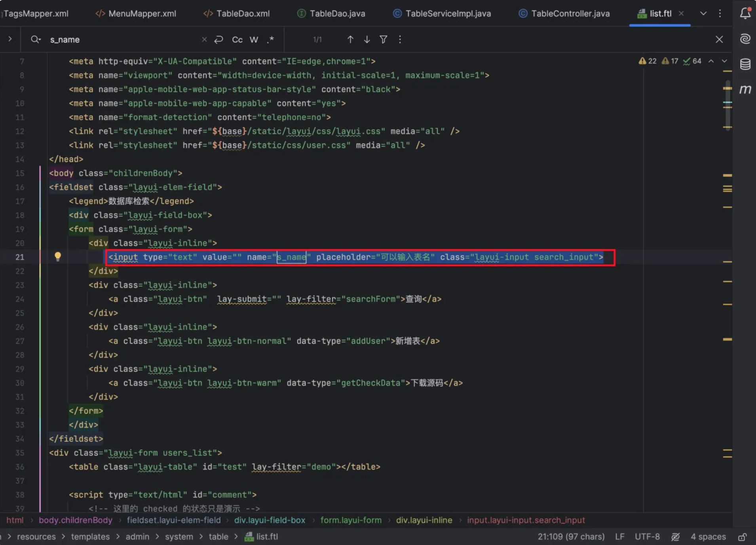The height and width of the screenshot is (545, 756).
Task: Select input.layui-input.search_input breadcrumb
Action: click(526, 520)
